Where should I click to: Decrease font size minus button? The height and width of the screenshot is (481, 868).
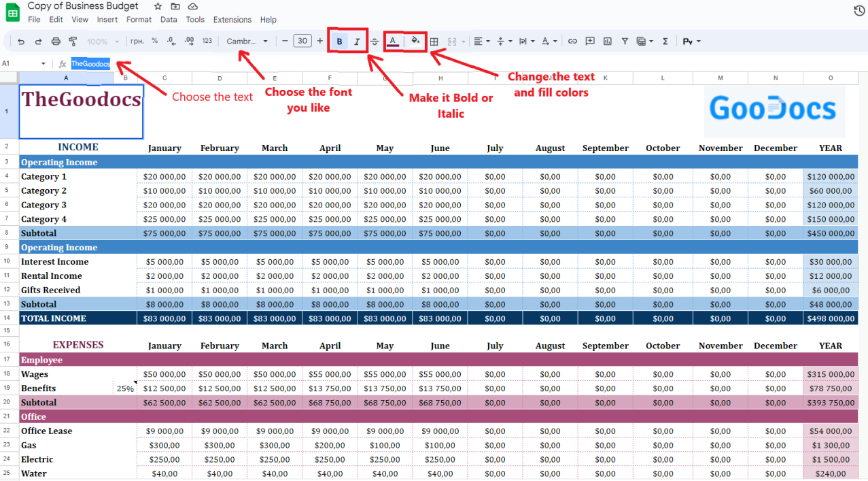pyautogui.click(x=285, y=41)
